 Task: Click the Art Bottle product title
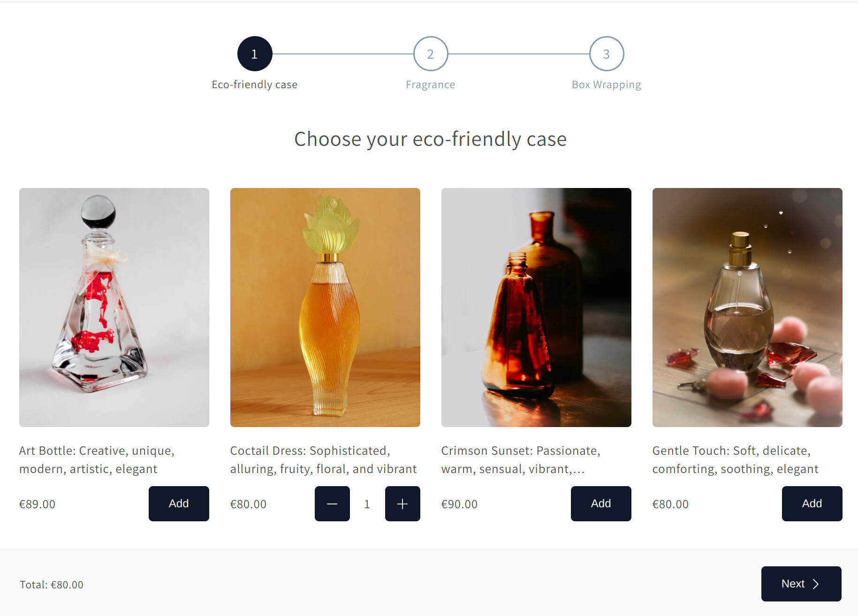coord(97,459)
